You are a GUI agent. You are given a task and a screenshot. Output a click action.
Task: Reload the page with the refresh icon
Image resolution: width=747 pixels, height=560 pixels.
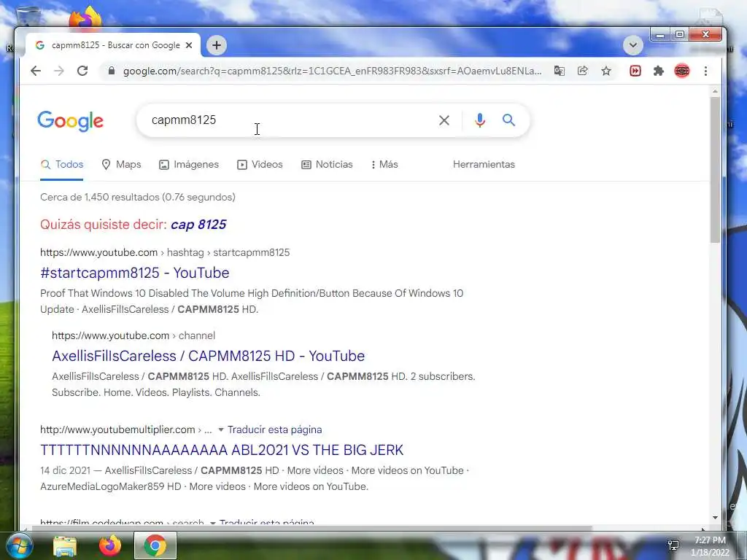point(82,71)
